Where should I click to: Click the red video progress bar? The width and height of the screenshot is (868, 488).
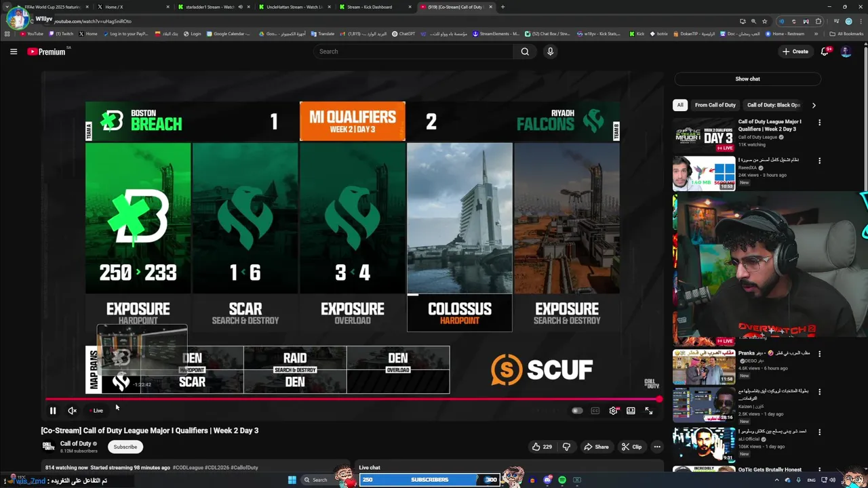click(x=353, y=399)
